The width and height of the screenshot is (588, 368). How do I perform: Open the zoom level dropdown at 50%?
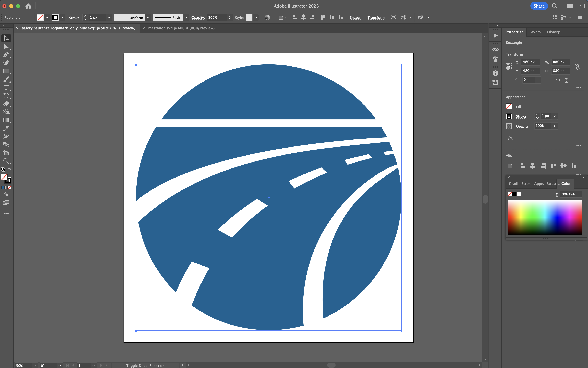(x=35, y=365)
